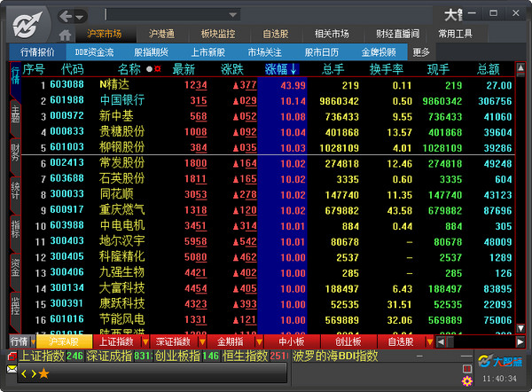This screenshot has width=532, height=392.
Task: Sort by the 涨跌 column header
Action: [232, 69]
